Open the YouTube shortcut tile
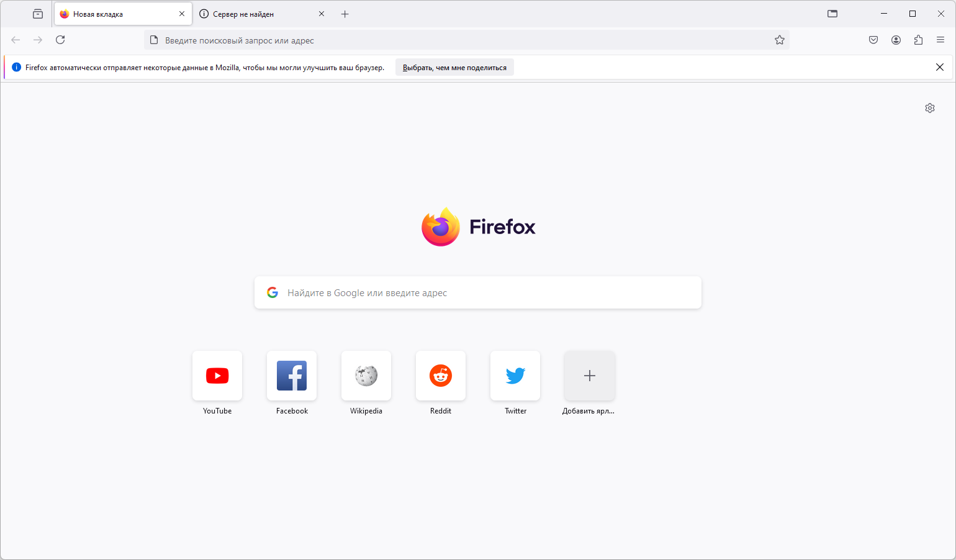The width and height of the screenshot is (956, 560). coord(217,376)
